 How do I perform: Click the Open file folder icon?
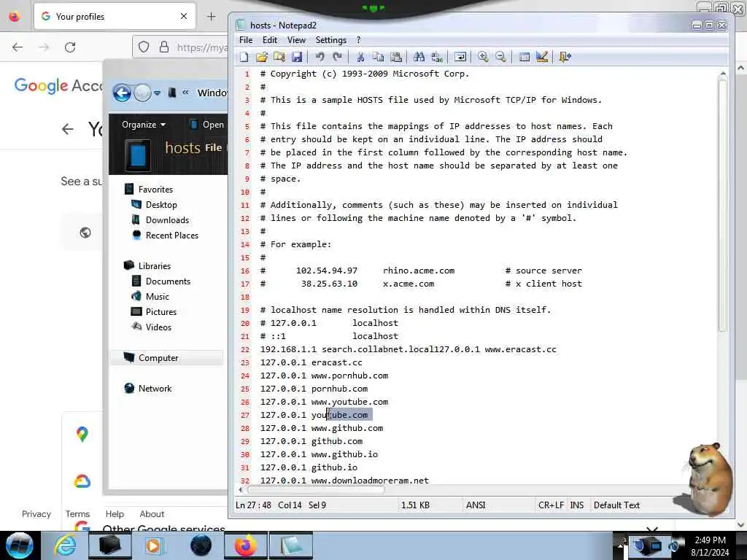coord(262,57)
